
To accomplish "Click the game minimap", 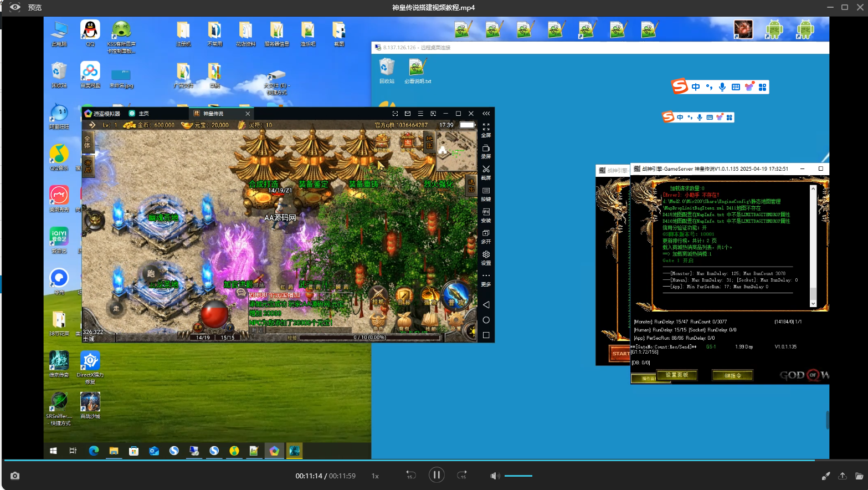I will pos(456,152).
